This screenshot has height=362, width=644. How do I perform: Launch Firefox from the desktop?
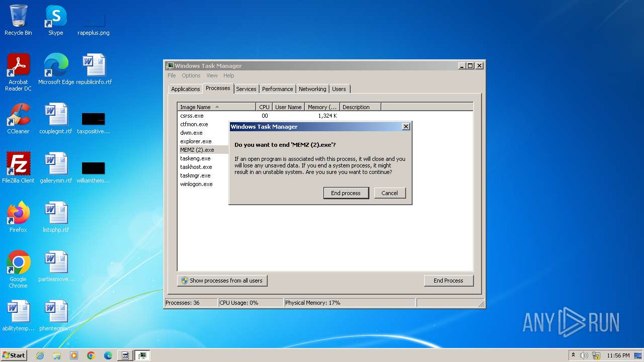(18, 217)
